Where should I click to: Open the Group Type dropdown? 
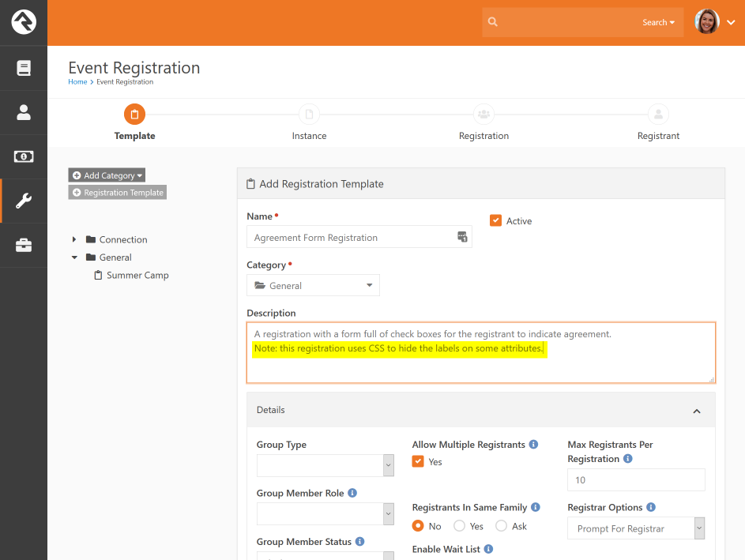325,465
